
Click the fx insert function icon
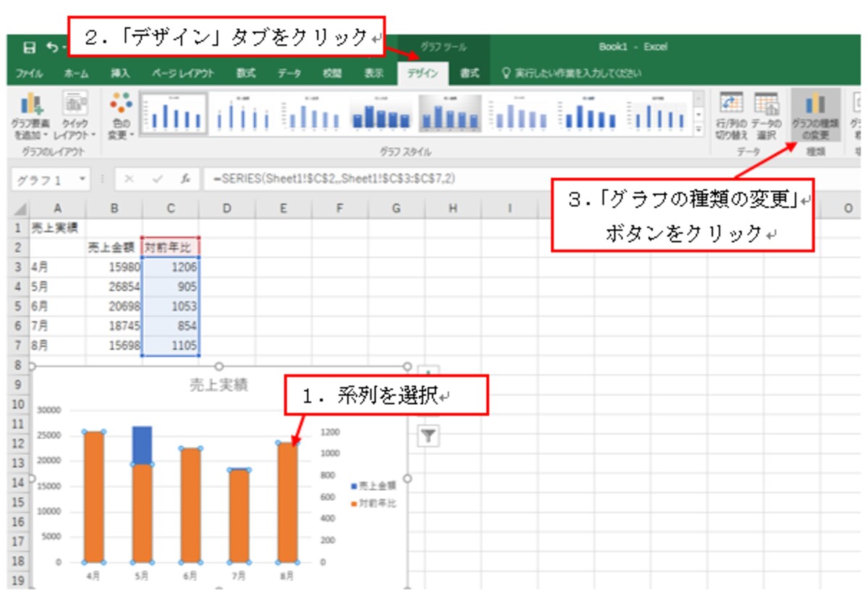[186, 179]
